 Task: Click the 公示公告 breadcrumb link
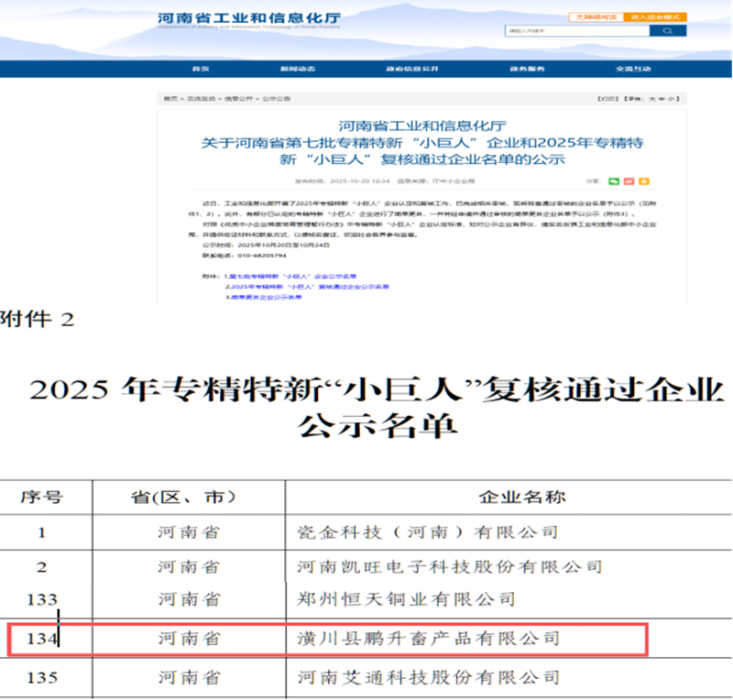[x=276, y=97]
